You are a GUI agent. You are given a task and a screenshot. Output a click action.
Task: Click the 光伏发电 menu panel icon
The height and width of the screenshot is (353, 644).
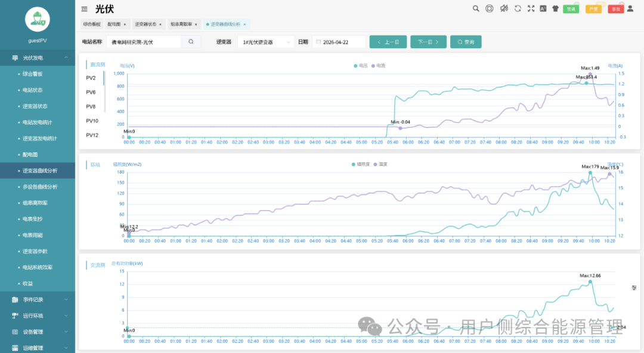point(15,57)
